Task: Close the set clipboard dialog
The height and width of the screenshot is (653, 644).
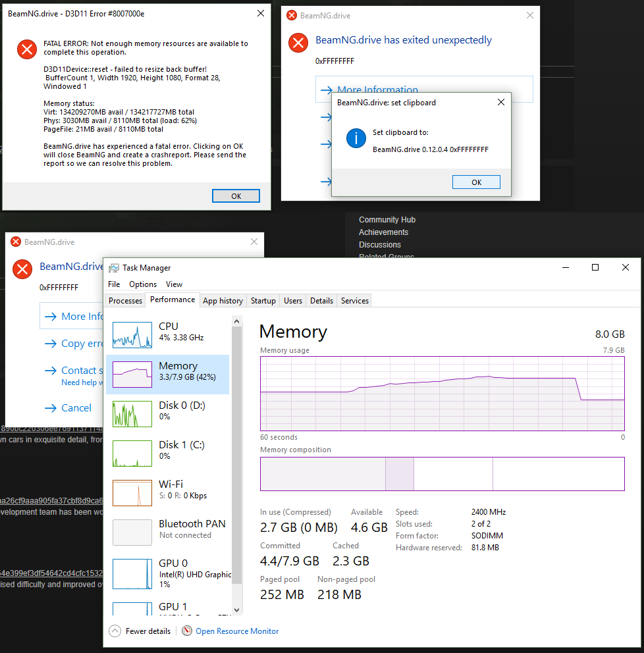Action: point(501,102)
